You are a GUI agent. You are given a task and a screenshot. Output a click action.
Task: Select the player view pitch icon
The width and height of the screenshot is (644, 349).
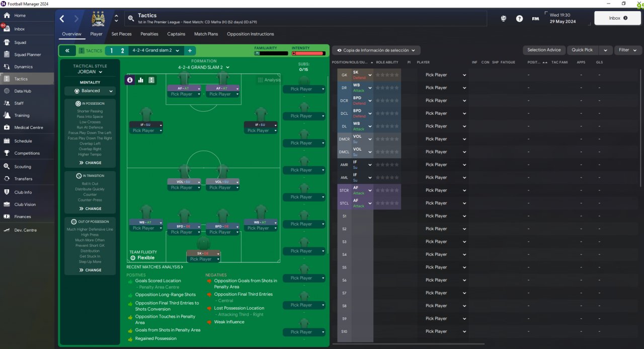coord(130,80)
